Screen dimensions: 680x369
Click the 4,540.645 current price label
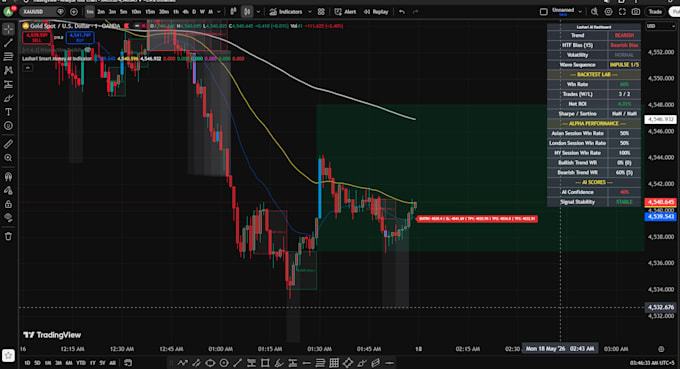pos(660,202)
